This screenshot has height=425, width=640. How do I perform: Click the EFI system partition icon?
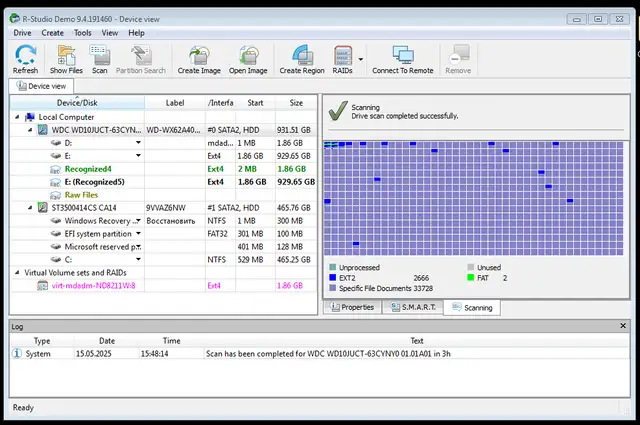(x=56, y=234)
